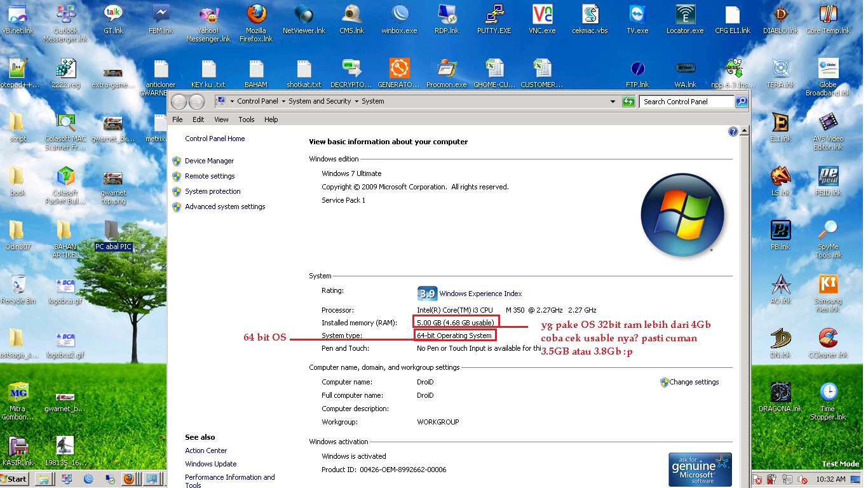Screen dimensions: 868x488
Task: Click the vertical scrollbar up arrow
Action: [x=745, y=130]
